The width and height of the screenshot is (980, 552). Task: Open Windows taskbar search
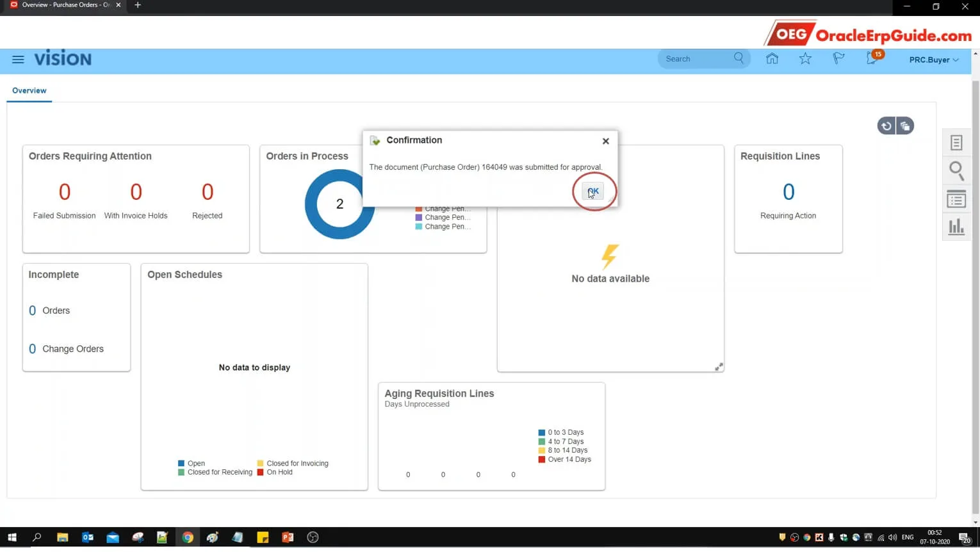pyautogui.click(x=37, y=538)
